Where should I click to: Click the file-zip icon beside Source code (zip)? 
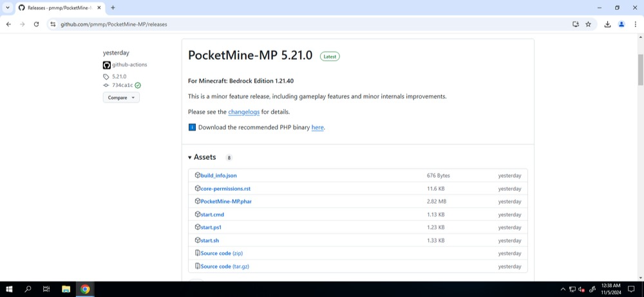(198, 253)
